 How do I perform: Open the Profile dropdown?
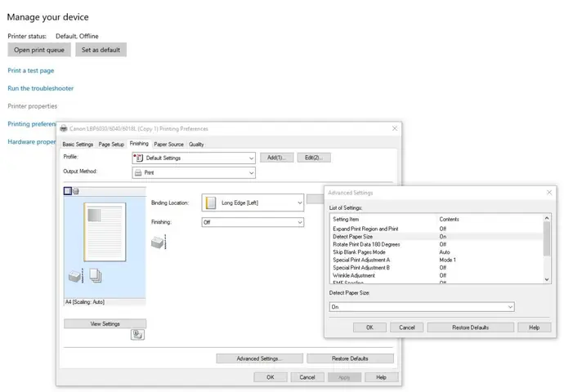tap(194, 158)
